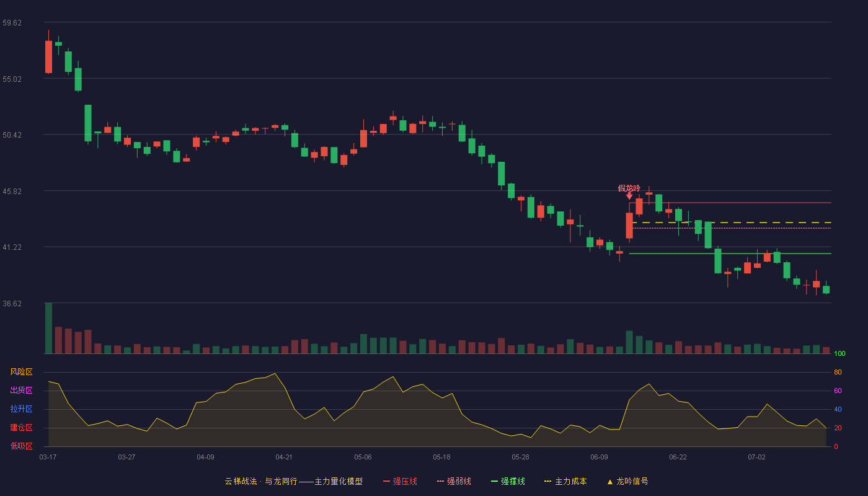868x496 pixels.
Task: Click the 假龙吟 down-arrow signal marker
Action: pos(629,196)
